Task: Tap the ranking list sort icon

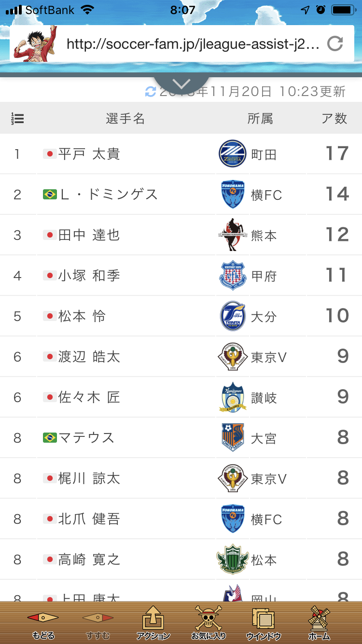Action: 18,118
